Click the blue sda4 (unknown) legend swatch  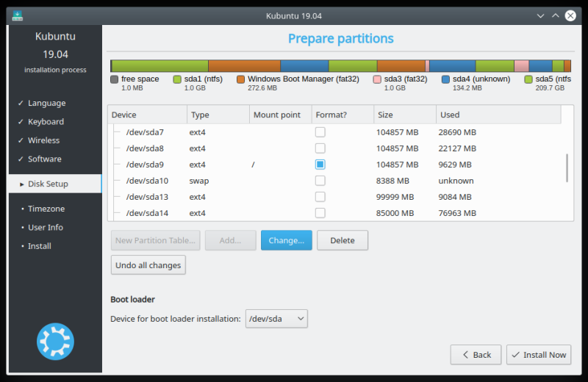tap(445, 79)
